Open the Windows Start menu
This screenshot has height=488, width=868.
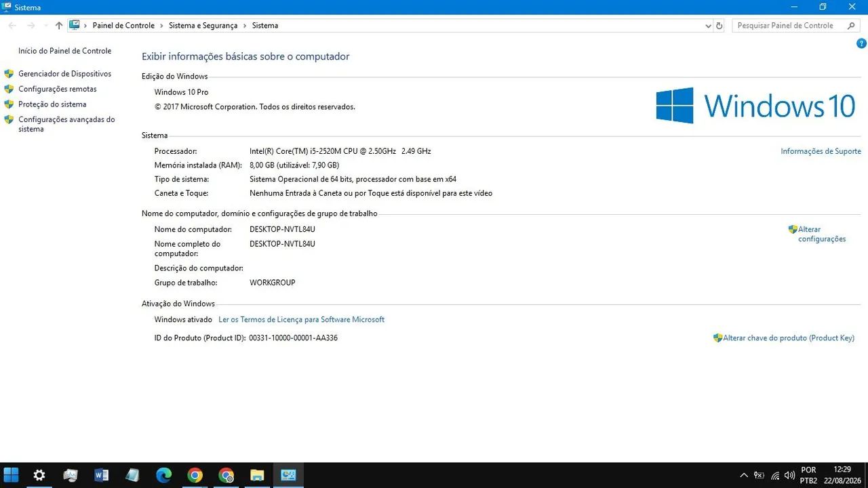[x=11, y=475]
